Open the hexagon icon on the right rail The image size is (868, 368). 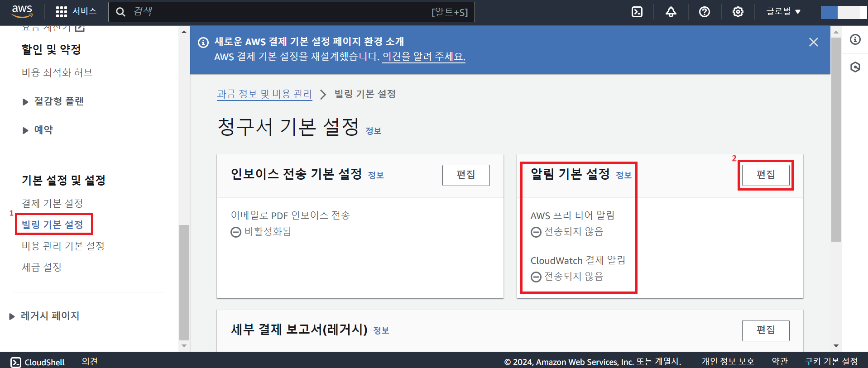point(855,67)
